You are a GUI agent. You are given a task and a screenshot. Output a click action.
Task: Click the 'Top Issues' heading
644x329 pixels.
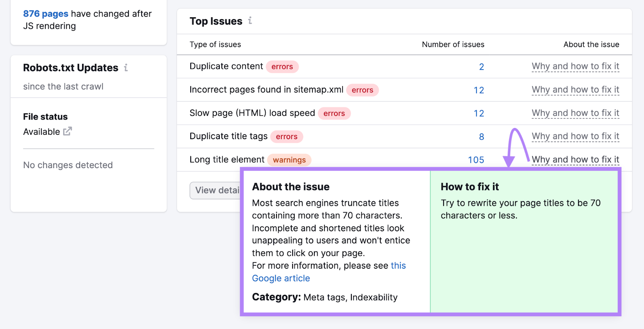pyautogui.click(x=216, y=21)
